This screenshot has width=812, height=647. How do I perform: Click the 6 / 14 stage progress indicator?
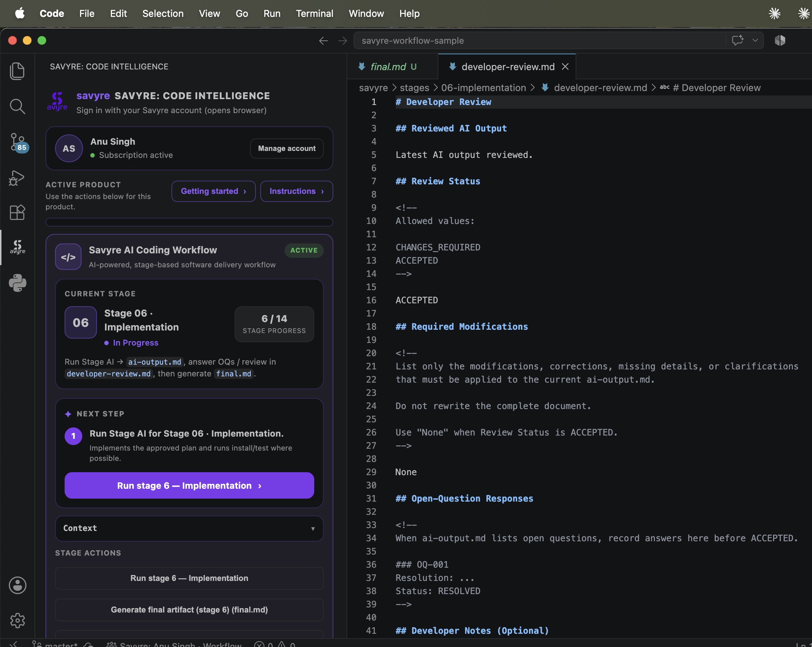pyautogui.click(x=274, y=324)
